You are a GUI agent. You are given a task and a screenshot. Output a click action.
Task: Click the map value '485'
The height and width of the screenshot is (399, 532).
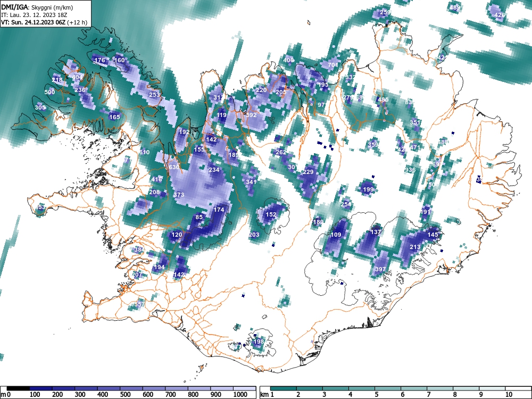pyautogui.click(x=383, y=100)
